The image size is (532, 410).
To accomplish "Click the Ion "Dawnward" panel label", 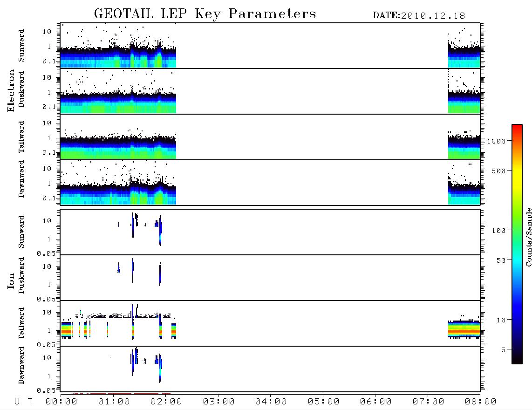I will 21,365.
